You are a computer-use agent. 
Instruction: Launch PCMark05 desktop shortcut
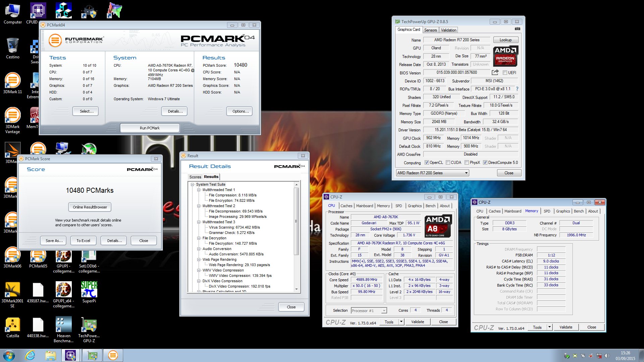(38, 258)
